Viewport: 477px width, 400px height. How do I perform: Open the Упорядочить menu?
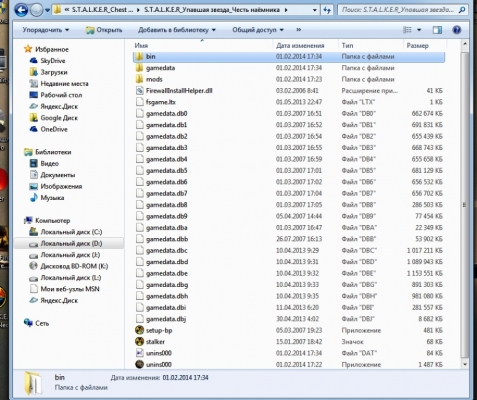tap(46, 30)
